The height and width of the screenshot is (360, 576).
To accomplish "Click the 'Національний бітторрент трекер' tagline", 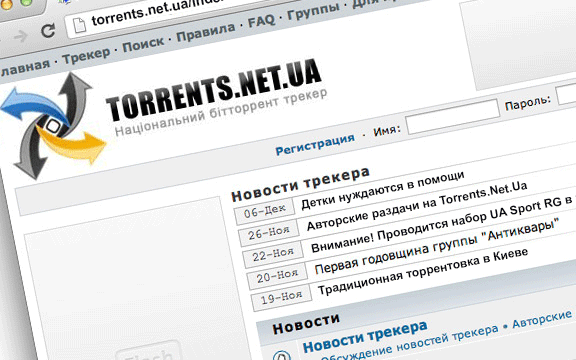I will pyautogui.click(x=221, y=112).
